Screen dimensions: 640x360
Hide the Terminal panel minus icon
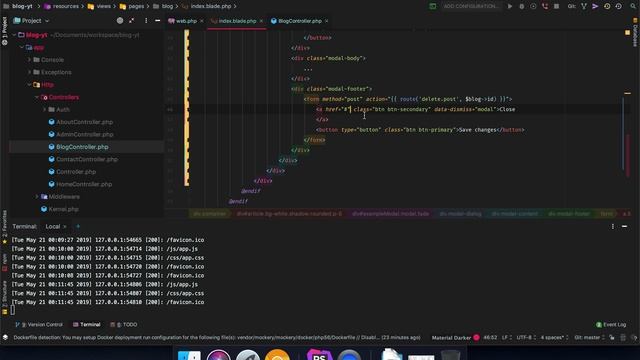[x=624, y=227]
